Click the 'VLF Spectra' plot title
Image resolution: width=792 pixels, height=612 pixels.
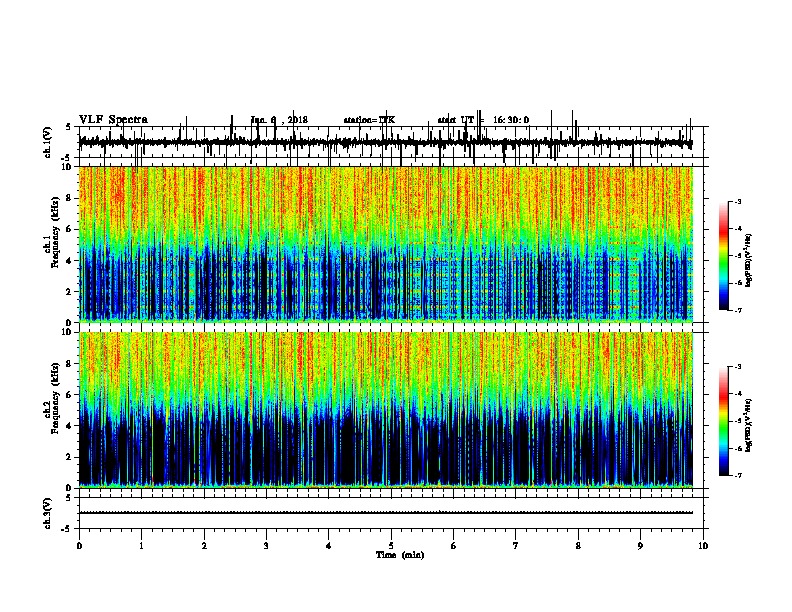pos(113,120)
